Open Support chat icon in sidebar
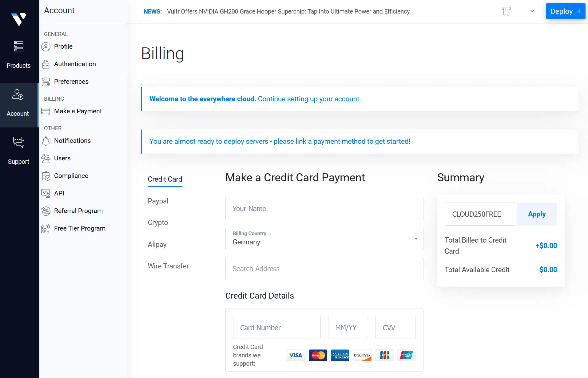The width and height of the screenshot is (588, 378). click(18, 142)
